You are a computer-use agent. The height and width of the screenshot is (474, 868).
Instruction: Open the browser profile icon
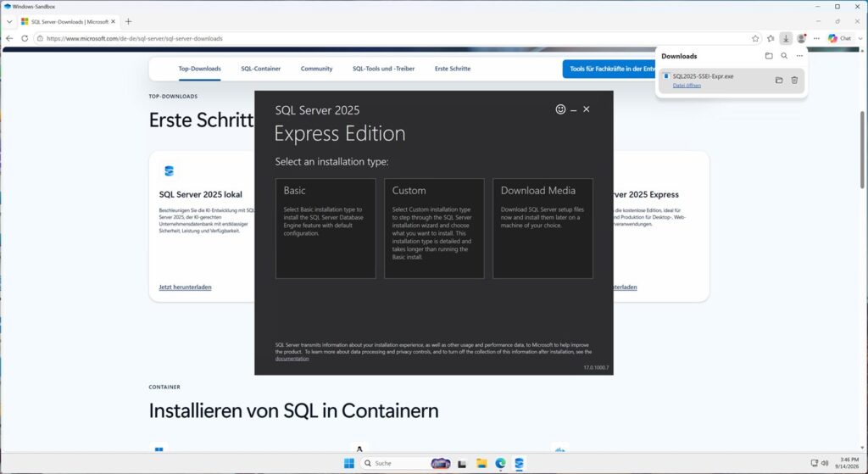pyautogui.click(x=801, y=38)
